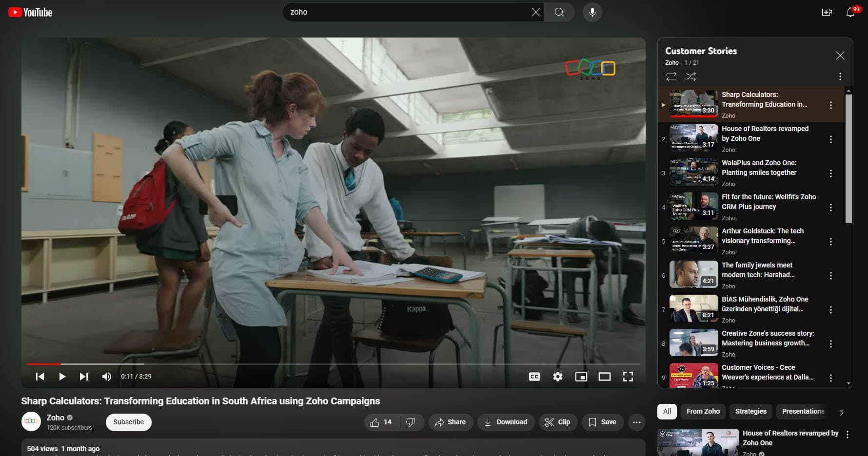Viewport: 868px width, 456px height.
Task: Select the All filter chip
Action: pyautogui.click(x=667, y=411)
